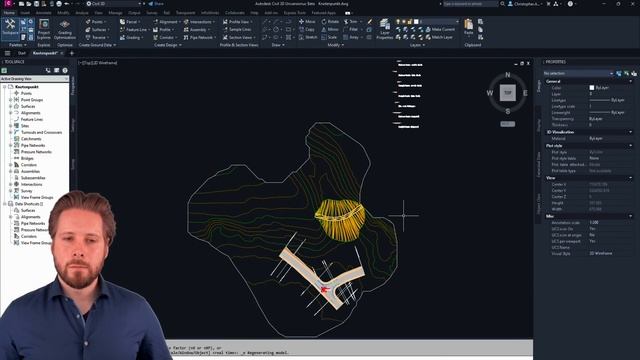
Task: Click the search keyword input field
Action: tap(470, 4)
